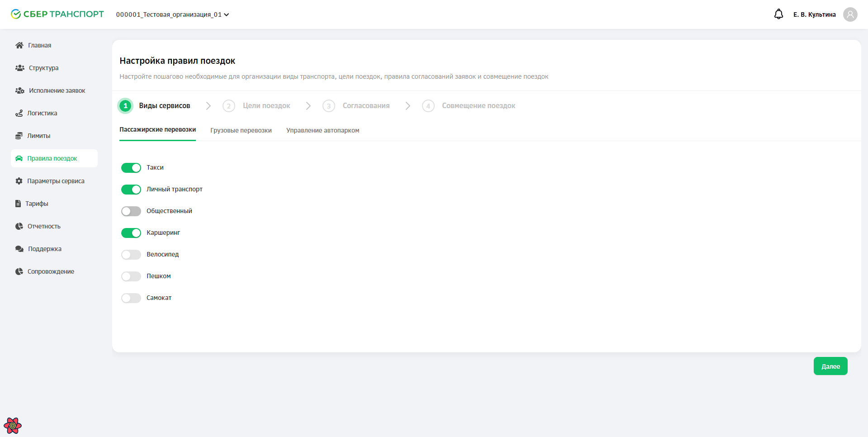
Task: Click the Сопровождение chart icon
Action: tap(19, 271)
